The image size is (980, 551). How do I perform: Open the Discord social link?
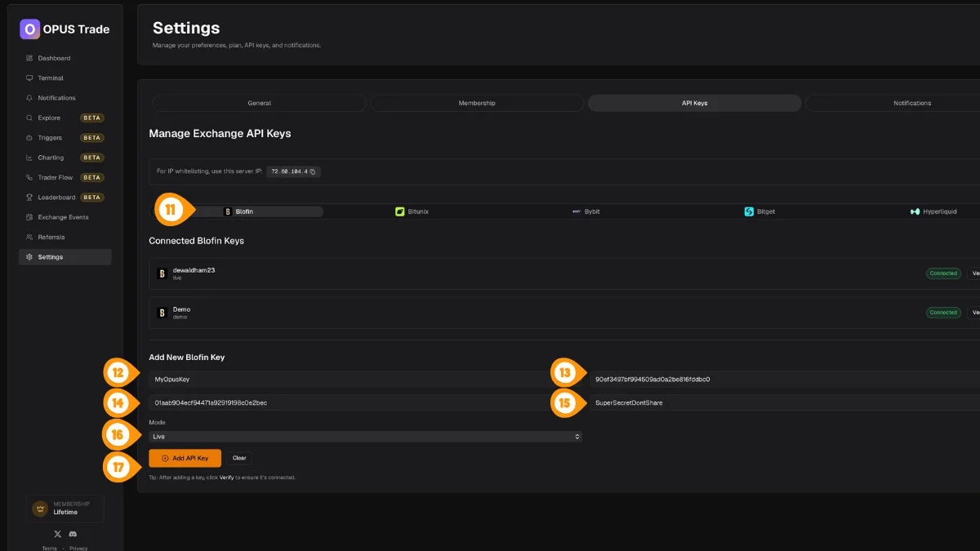tap(73, 533)
